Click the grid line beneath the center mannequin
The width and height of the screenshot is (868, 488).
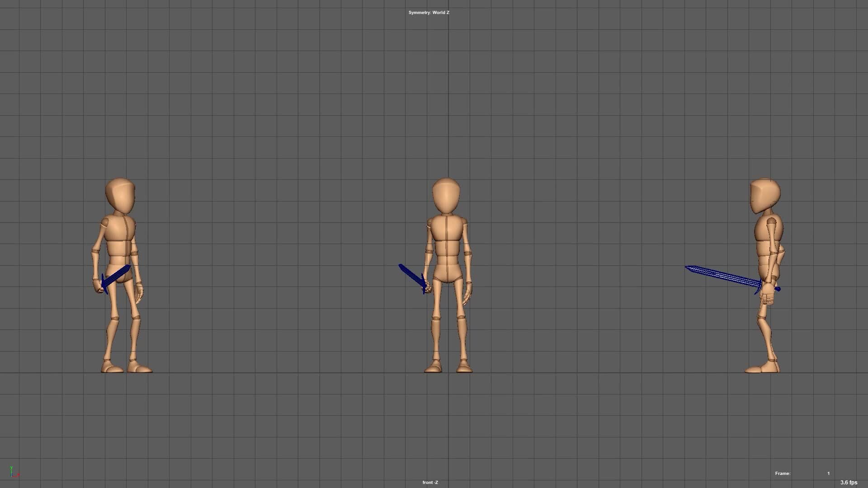(x=448, y=372)
